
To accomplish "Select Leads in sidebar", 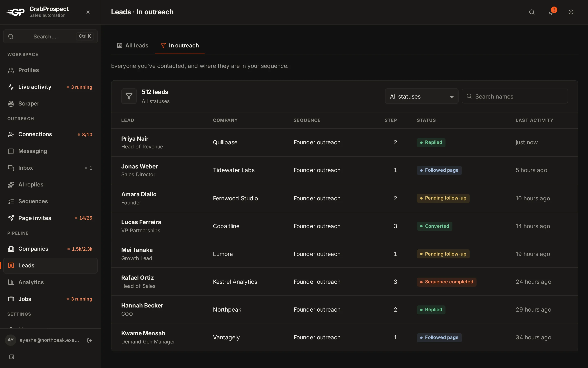I will point(50,266).
